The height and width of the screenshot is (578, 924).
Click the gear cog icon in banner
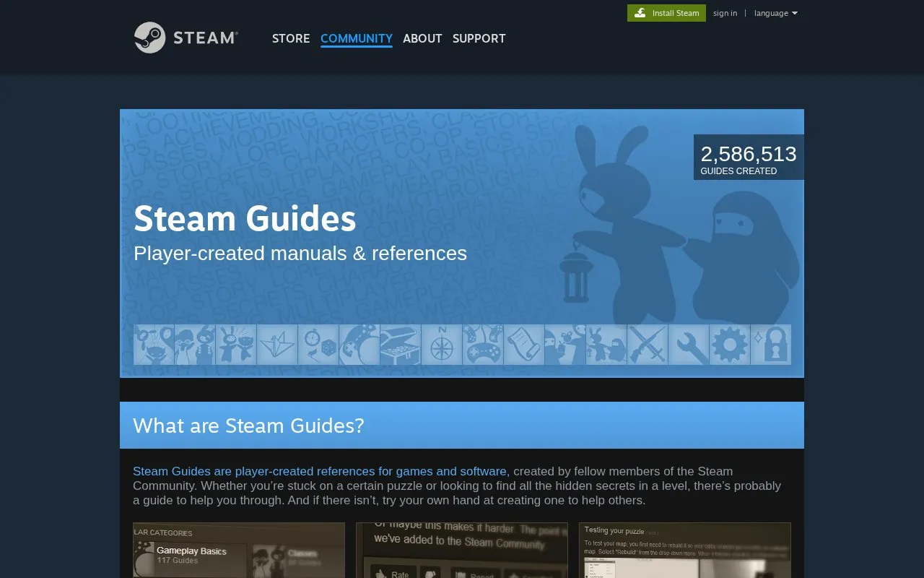[730, 345]
